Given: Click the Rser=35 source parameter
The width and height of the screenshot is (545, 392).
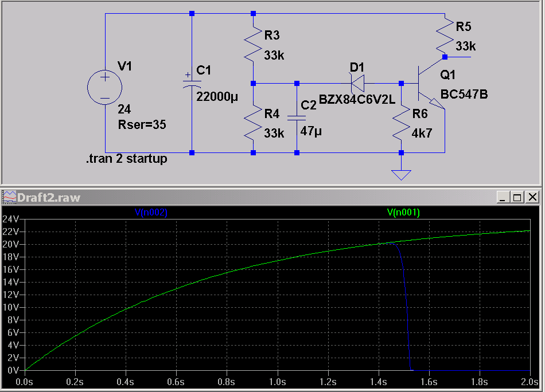Looking at the screenshot, I should click(142, 124).
